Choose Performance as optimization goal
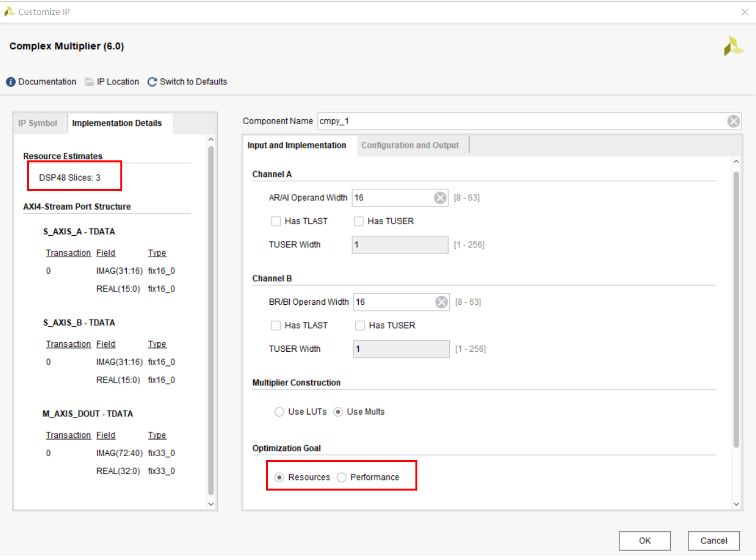This screenshot has height=560, width=756. [342, 477]
